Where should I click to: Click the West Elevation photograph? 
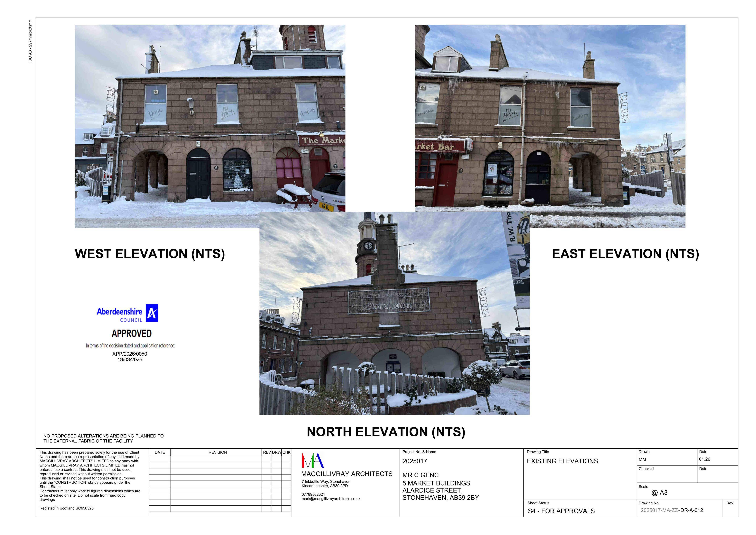click(210, 126)
